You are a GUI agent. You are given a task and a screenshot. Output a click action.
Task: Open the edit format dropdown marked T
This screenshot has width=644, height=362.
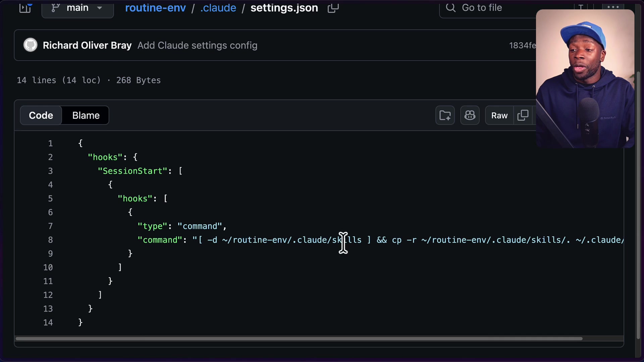click(x=581, y=7)
